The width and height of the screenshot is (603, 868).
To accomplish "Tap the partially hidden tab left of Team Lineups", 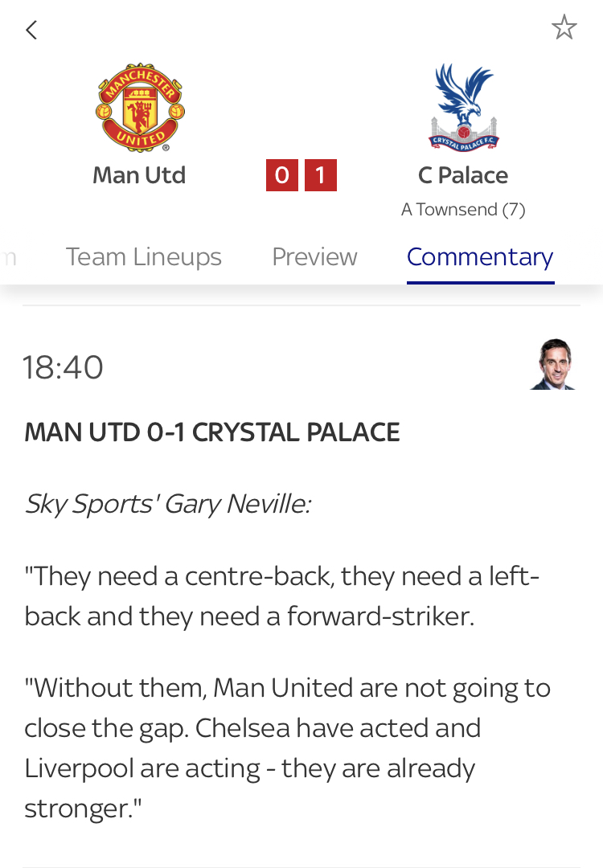I will pos(8,257).
